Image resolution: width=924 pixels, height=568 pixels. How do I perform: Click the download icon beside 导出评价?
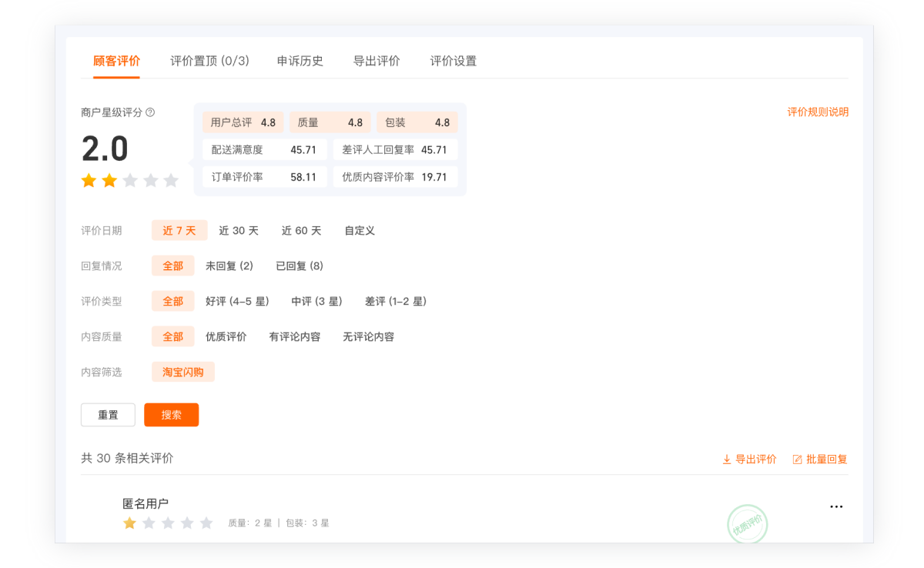click(726, 459)
